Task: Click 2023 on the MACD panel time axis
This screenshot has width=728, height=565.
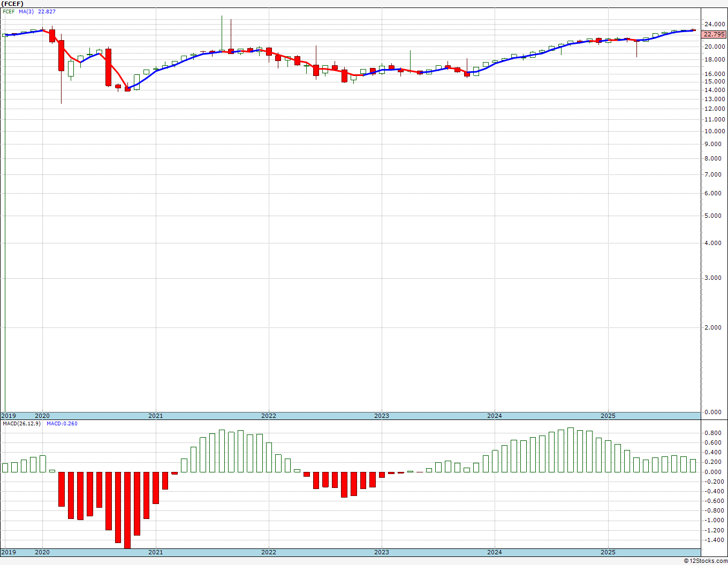Action: (x=382, y=552)
